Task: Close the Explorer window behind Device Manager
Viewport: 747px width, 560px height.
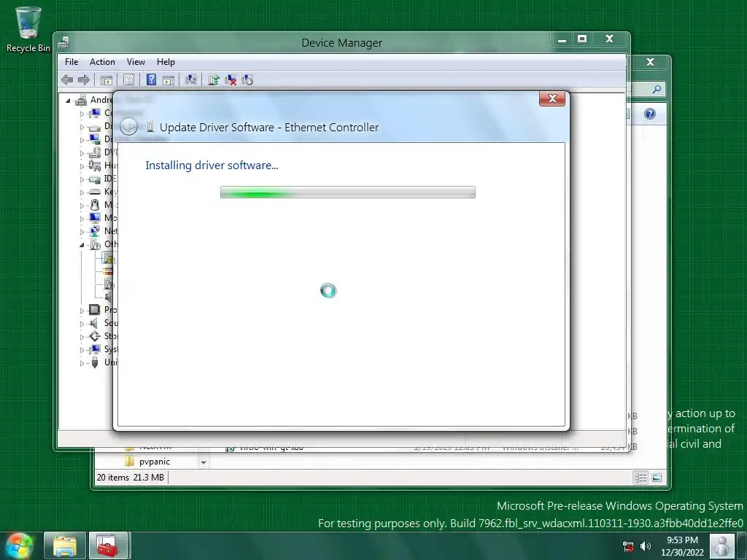Action: coord(650,62)
